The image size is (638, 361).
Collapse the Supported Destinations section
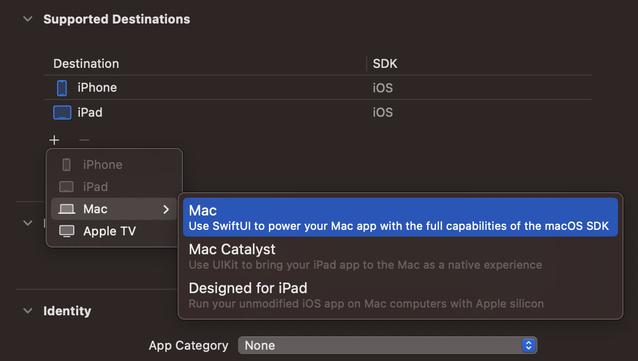coord(28,19)
